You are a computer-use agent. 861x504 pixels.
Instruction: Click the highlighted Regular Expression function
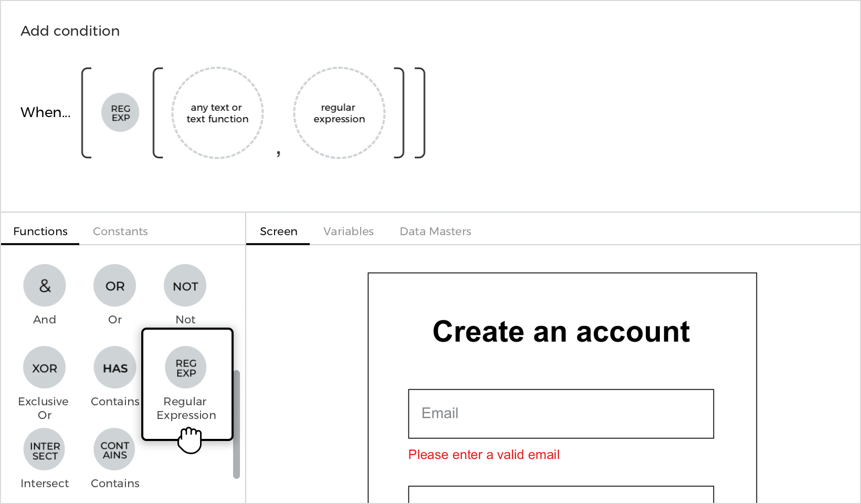point(187,384)
